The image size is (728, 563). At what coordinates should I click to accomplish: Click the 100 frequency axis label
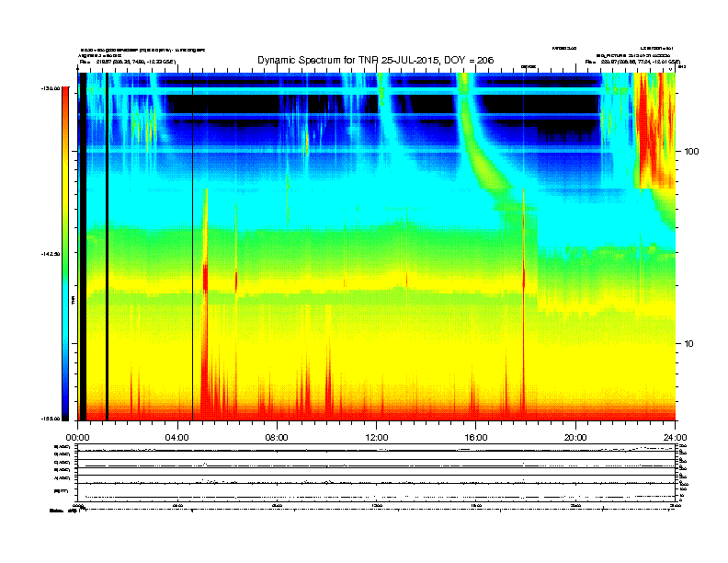tap(691, 152)
